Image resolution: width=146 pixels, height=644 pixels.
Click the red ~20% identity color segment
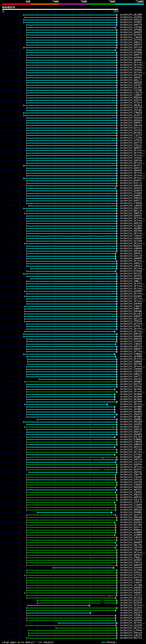[16, 4]
